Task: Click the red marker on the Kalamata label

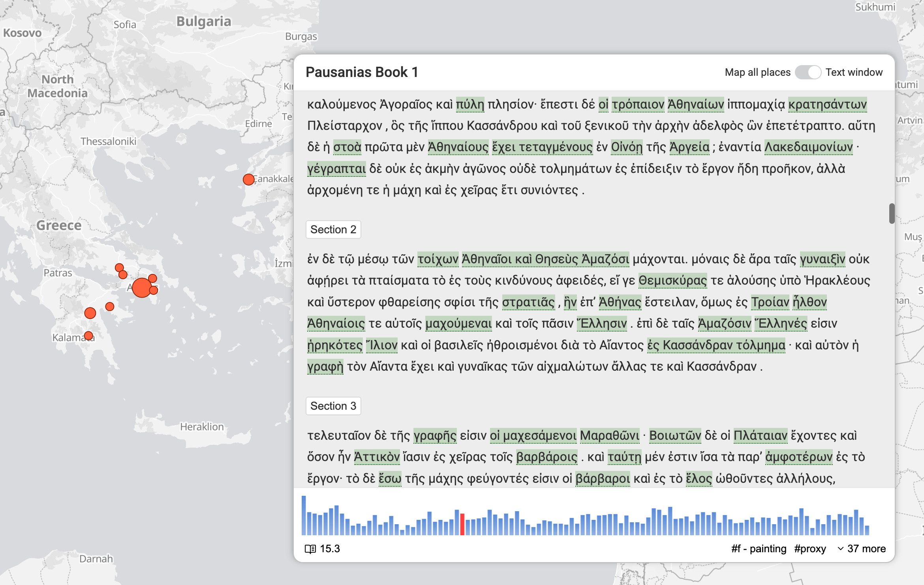Action: pyautogui.click(x=89, y=336)
